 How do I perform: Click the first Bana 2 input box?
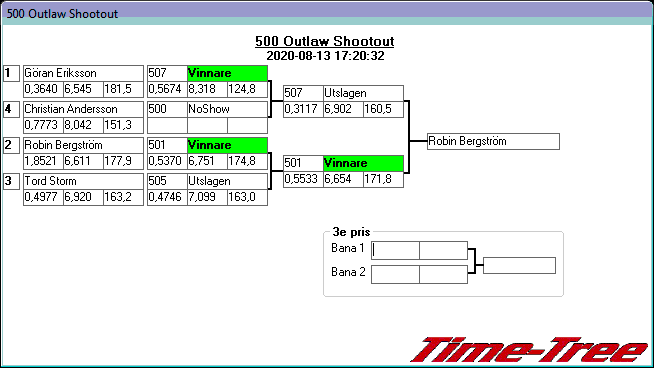[x=395, y=275]
